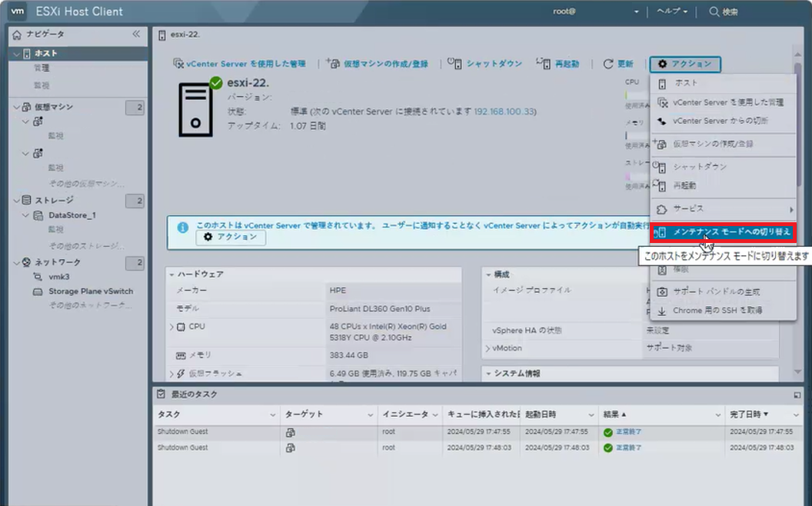Choose vCenter Server を使用した管理 menu entry
812x506 pixels.
coord(723,102)
